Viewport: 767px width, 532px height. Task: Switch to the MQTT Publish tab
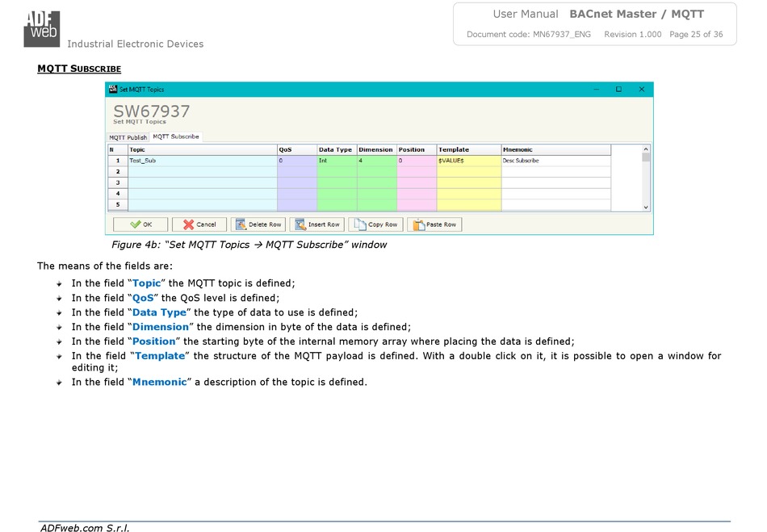(128, 137)
